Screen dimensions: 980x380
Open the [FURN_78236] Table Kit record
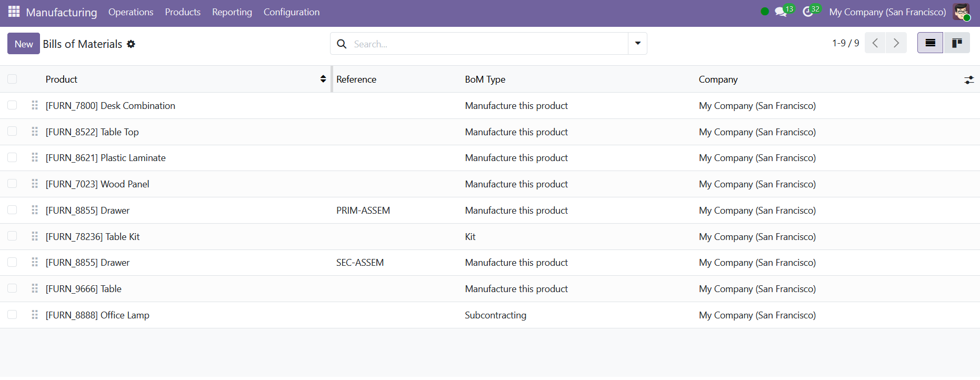click(x=93, y=237)
